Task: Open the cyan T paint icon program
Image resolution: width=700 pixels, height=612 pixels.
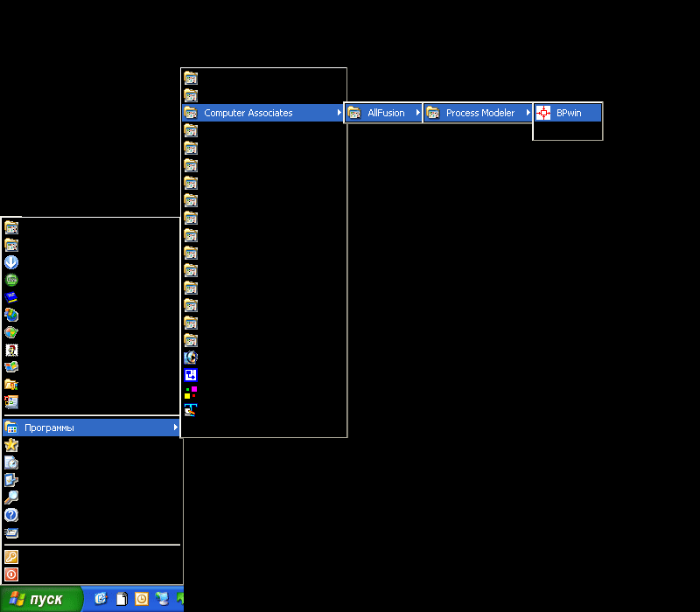Action: 191,410
